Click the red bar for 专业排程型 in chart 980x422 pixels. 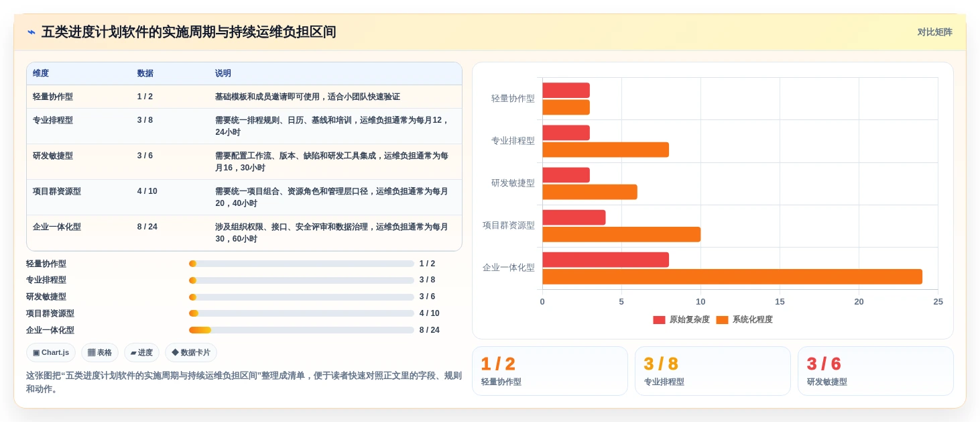[566, 133]
